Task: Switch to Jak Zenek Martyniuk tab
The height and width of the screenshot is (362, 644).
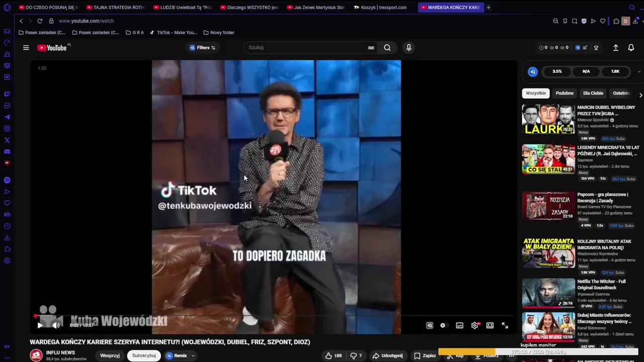Action: [x=316, y=8]
